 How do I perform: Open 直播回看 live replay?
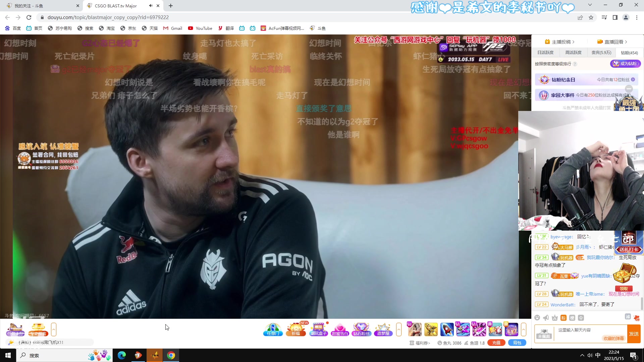(612, 42)
